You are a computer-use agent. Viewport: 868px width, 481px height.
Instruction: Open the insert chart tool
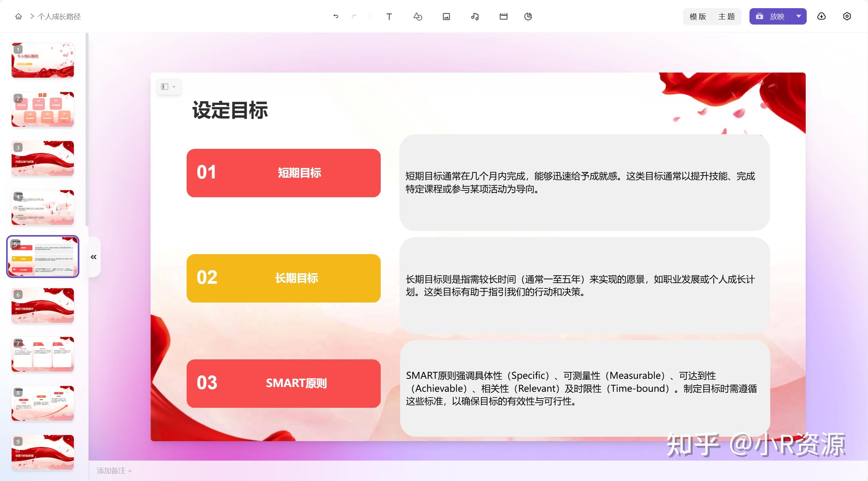point(528,16)
